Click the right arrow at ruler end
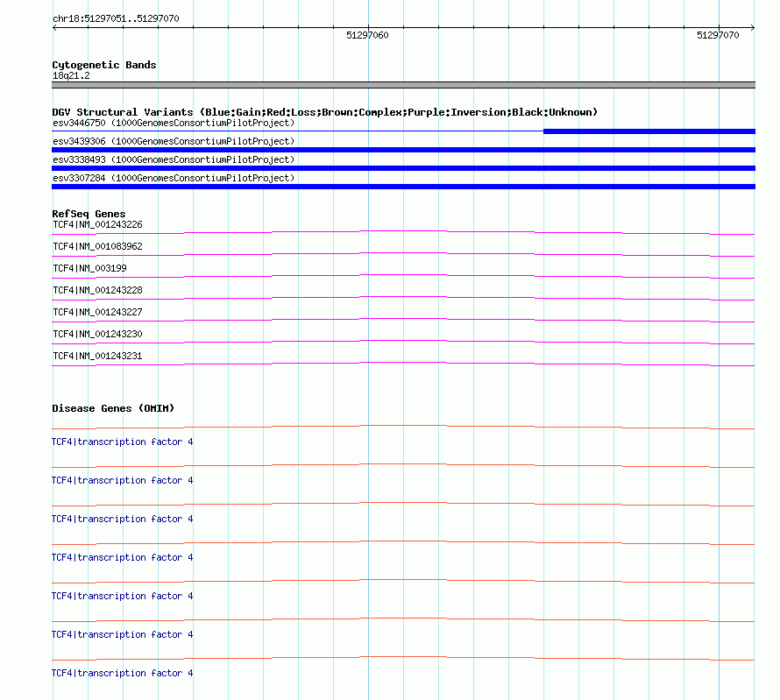The image size is (780, 700). (753, 27)
